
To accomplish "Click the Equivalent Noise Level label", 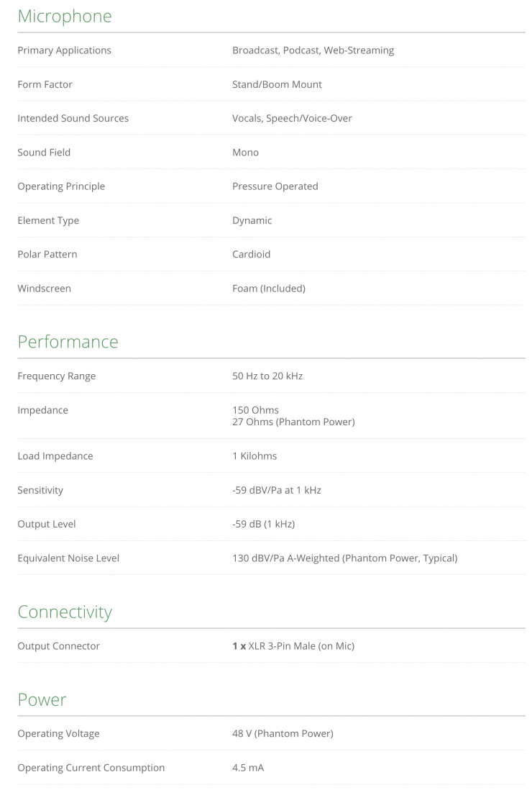I will [68, 558].
